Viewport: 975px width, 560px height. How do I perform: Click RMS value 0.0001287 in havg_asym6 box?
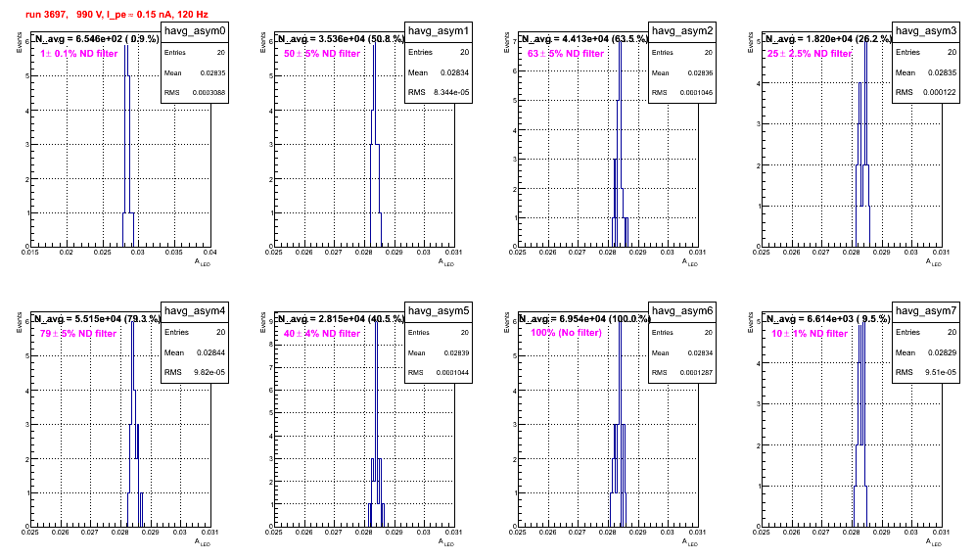pyautogui.click(x=696, y=373)
